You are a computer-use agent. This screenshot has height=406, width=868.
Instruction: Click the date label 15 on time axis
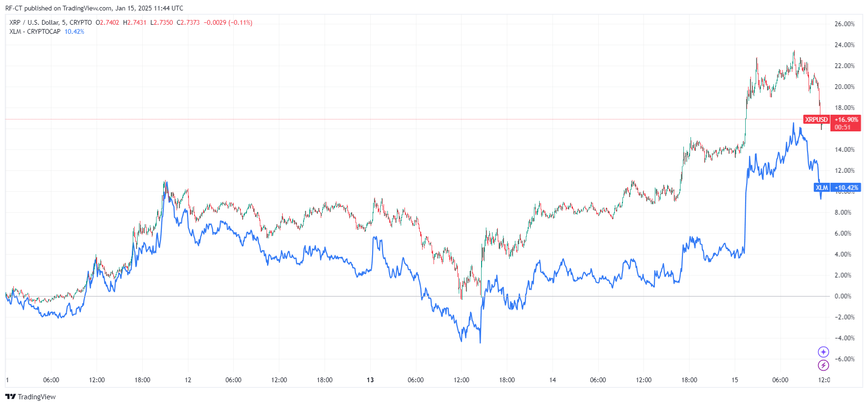click(735, 380)
